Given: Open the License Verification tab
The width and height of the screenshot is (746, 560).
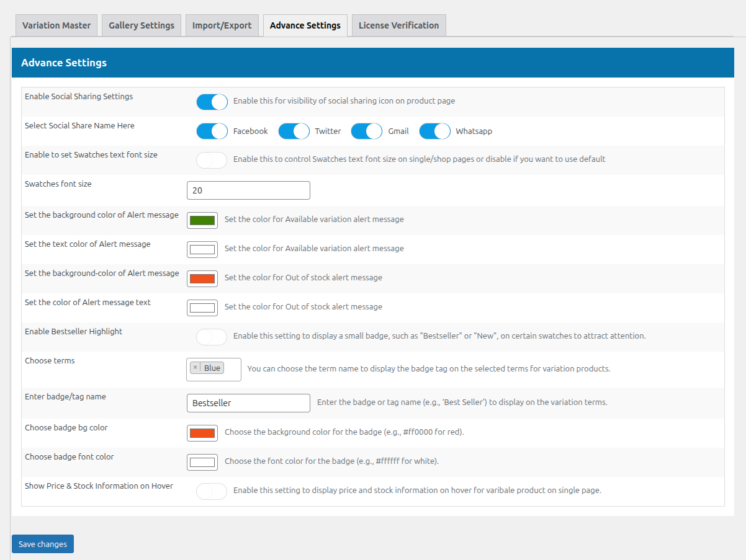Looking at the screenshot, I should 398,25.
